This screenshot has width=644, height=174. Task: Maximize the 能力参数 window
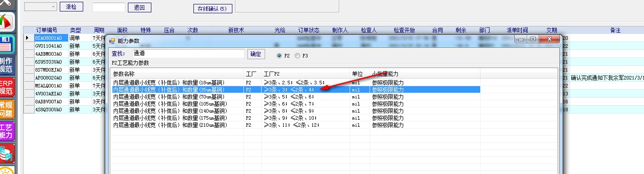(533, 39)
